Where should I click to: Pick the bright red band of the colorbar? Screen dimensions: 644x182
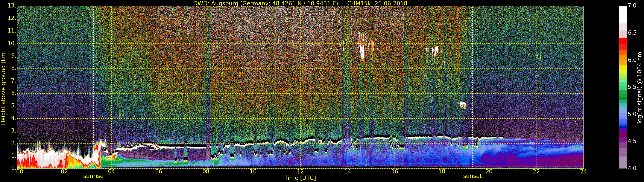[x=623, y=41]
